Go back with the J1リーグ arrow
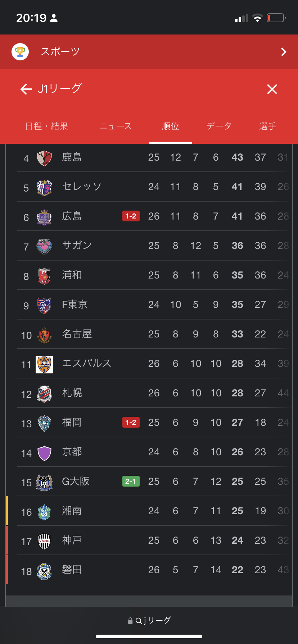Screen dimensions: 298x644 [x=26, y=89]
